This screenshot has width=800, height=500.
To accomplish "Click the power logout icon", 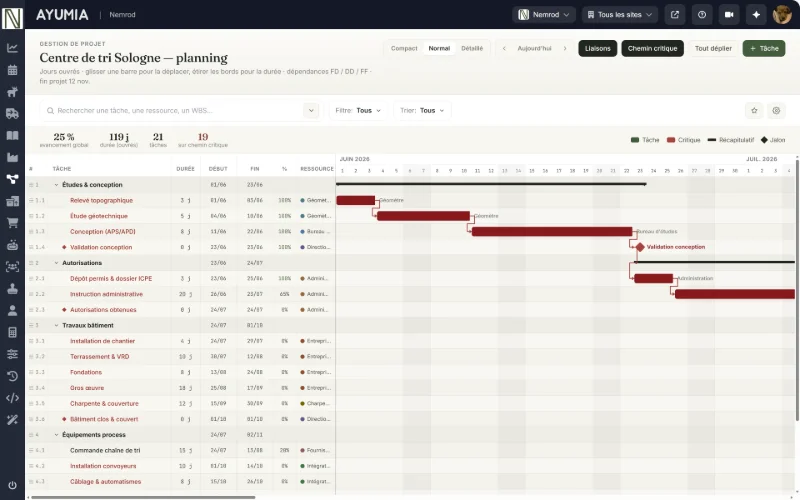I will pos(12,485).
